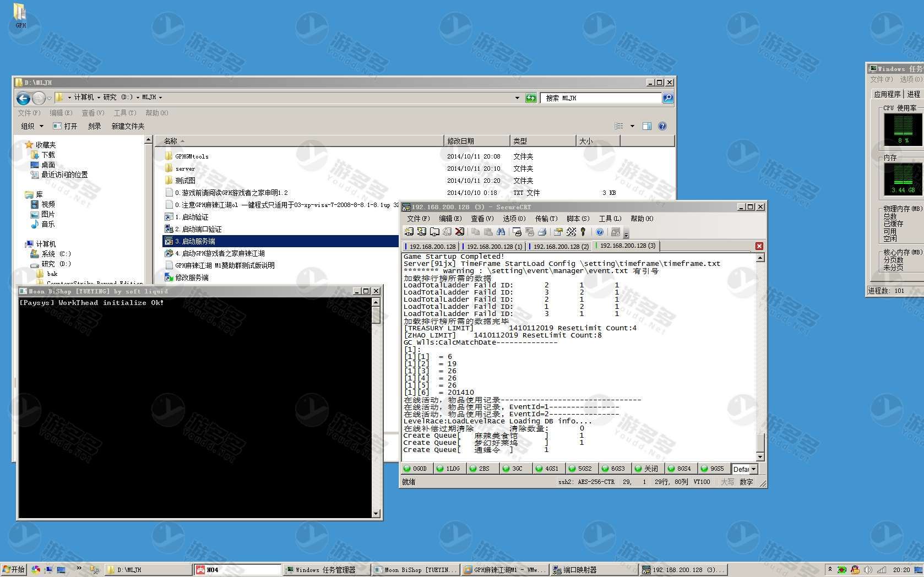The height and width of the screenshot is (577, 924).
Task: Open the 工具(L) menu in SecureCRT
Action: [x=610, y=219]
